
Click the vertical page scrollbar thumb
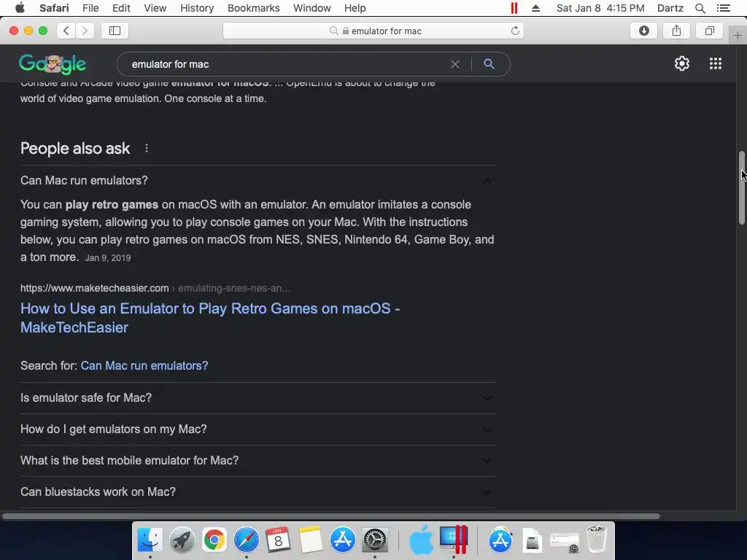(741, 187)
